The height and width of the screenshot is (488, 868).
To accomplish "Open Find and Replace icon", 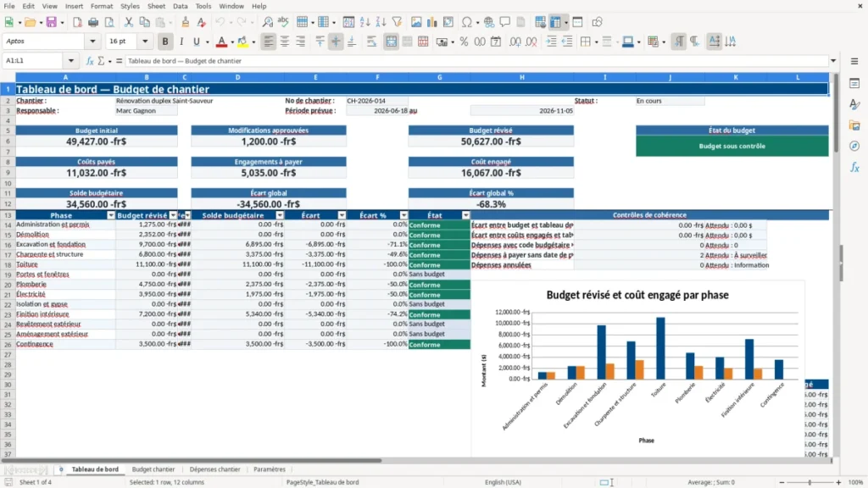I will coord(267,22).
